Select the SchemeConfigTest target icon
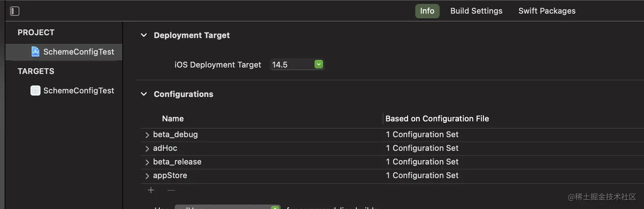Image resolution: width=644 pixels, height=209 pixels. coord(35,90)
